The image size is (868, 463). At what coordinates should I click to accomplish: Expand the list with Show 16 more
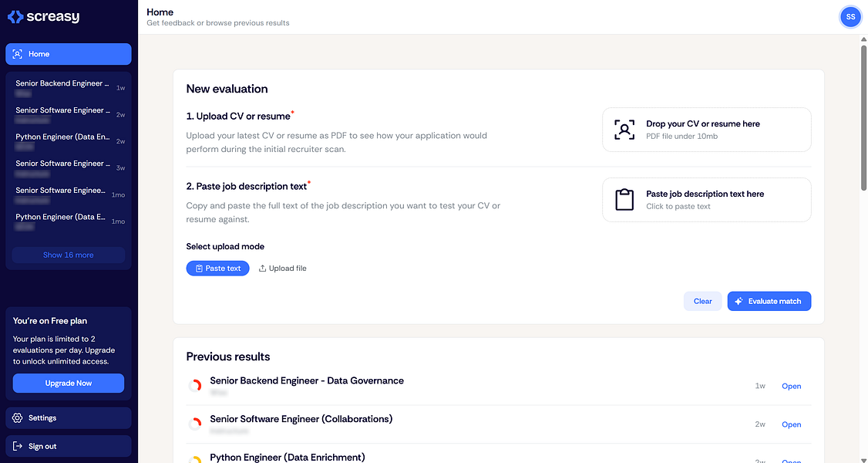[69, 255]
